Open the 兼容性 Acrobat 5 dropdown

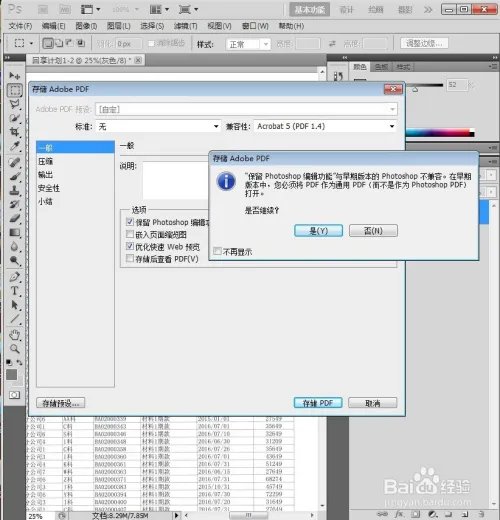pyautogui.click(x=325, y=126)
